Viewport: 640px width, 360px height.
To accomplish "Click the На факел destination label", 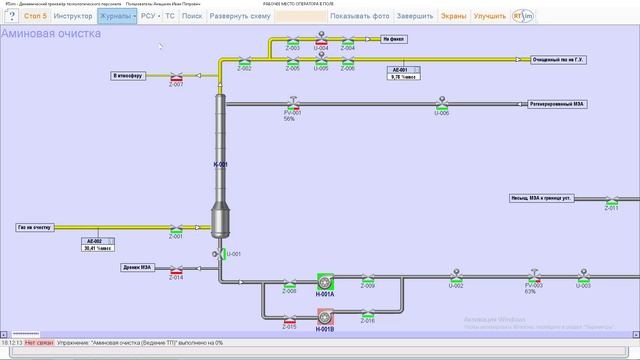I will (x=394, y=39).
